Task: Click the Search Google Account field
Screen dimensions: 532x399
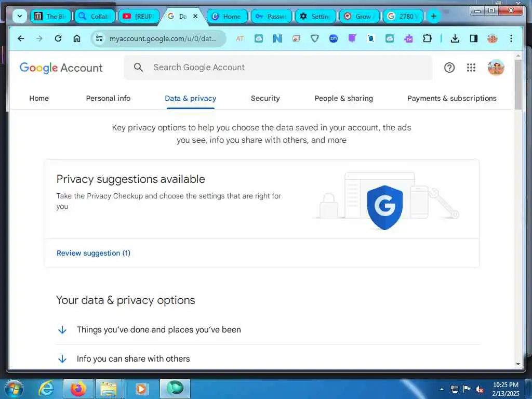Action: [278, 68]
